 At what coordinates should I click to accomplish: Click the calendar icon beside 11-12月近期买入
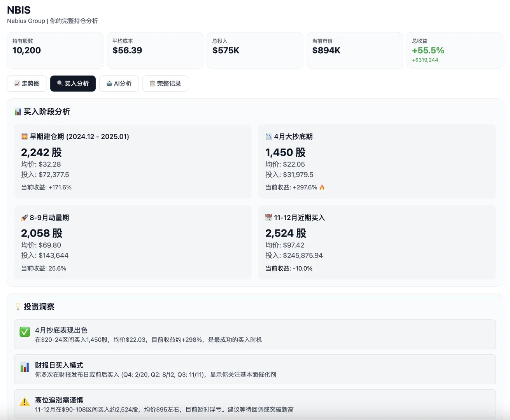coord(269,218)
